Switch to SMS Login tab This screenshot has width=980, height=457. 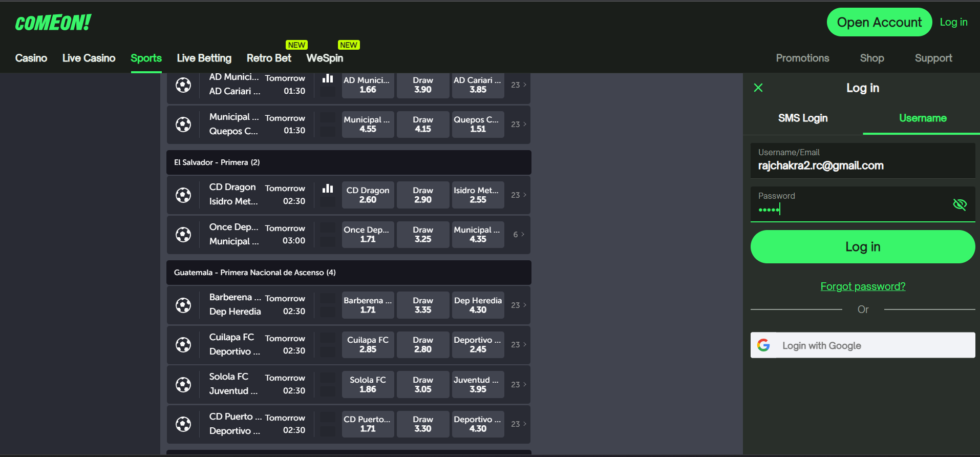(x=803, y=118)
